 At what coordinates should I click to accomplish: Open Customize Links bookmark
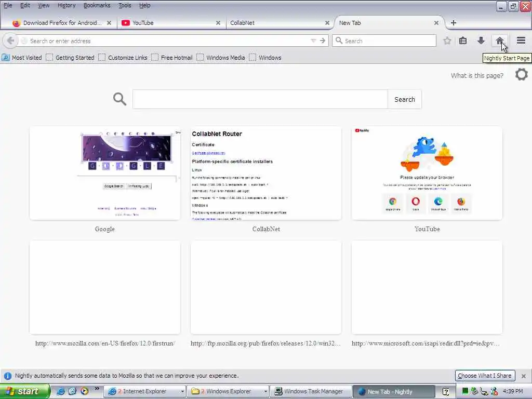pyautogui.click(x=123, y=58)
